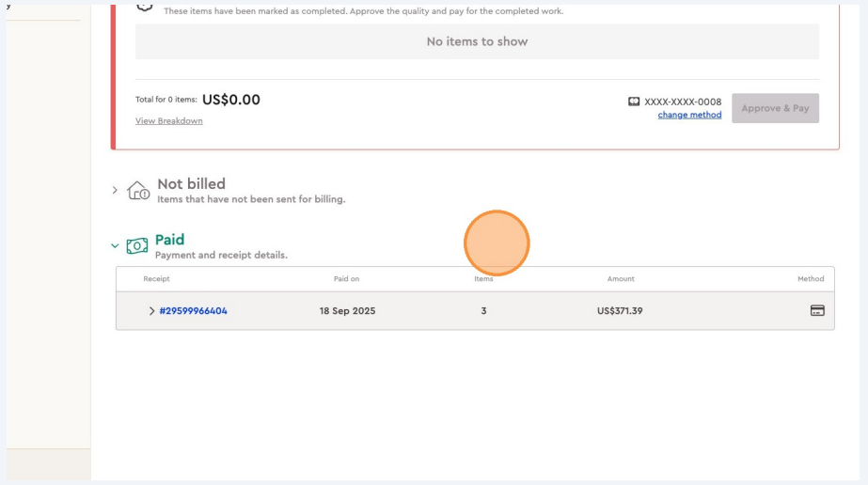Screen dimensions: 868x485
Task: Click the View Breakdown link
Action: click(168, 121)
